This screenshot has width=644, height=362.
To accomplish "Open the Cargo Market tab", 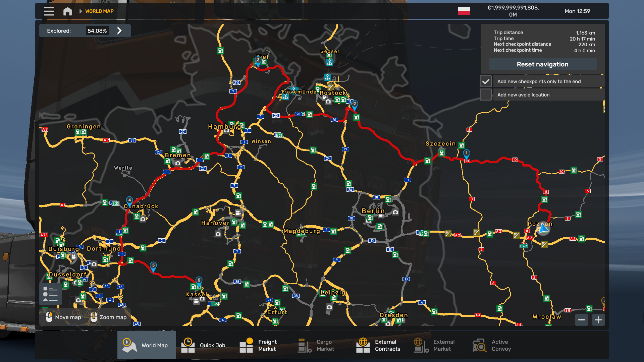I will pyautogui.click(x=321, y=345).
